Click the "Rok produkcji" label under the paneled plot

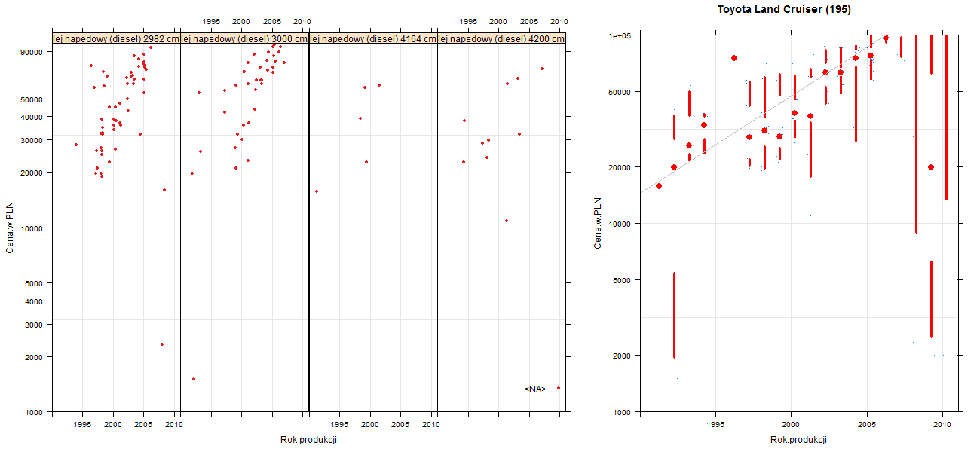(x=308, y=439)
